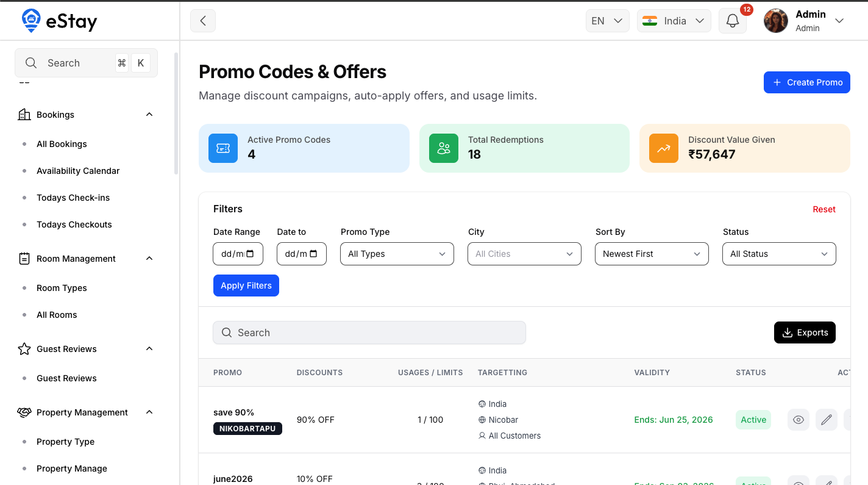Open the notifications bell
Viewport: 868px width, 485px height.
pyautogui.click(x=733, y=21)
